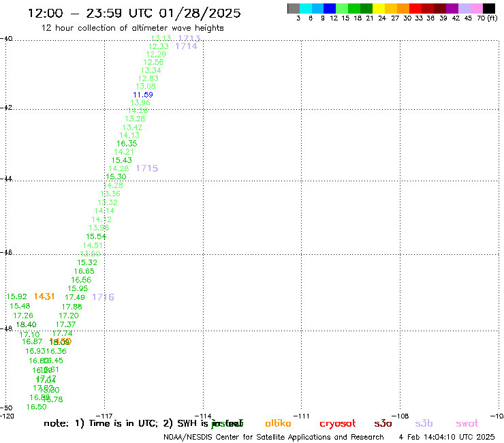
Task: Click the -108 longitude axis label
Action: (400, 416)
